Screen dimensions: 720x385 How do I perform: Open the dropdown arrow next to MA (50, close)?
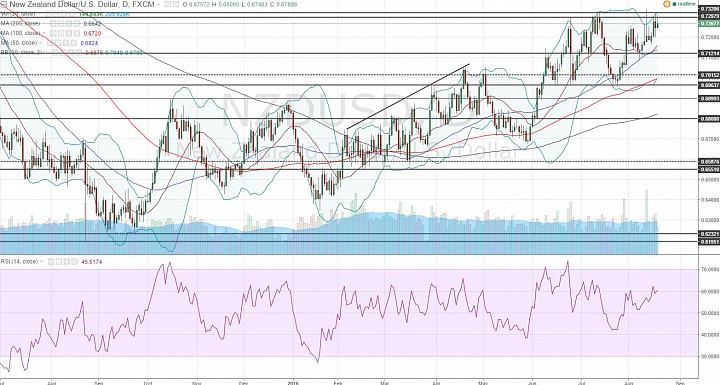(40, 43)
